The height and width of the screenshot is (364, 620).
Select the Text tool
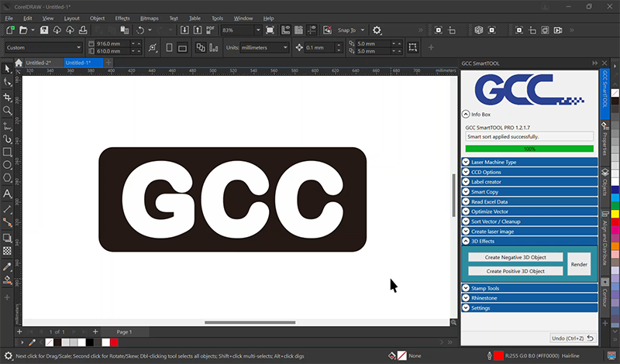coord(7,194)
